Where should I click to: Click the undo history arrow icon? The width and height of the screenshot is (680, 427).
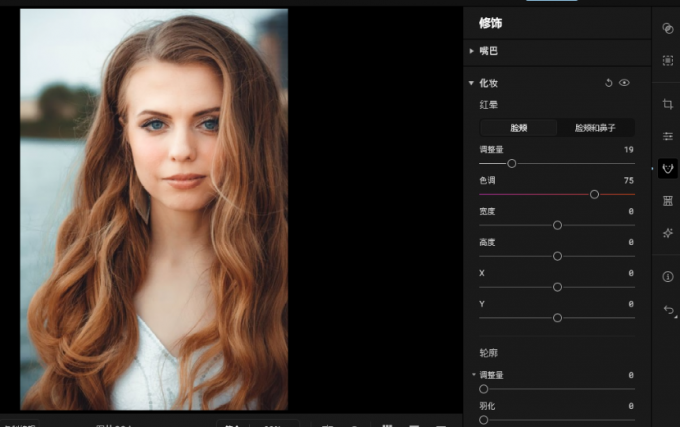pos(667,311)
